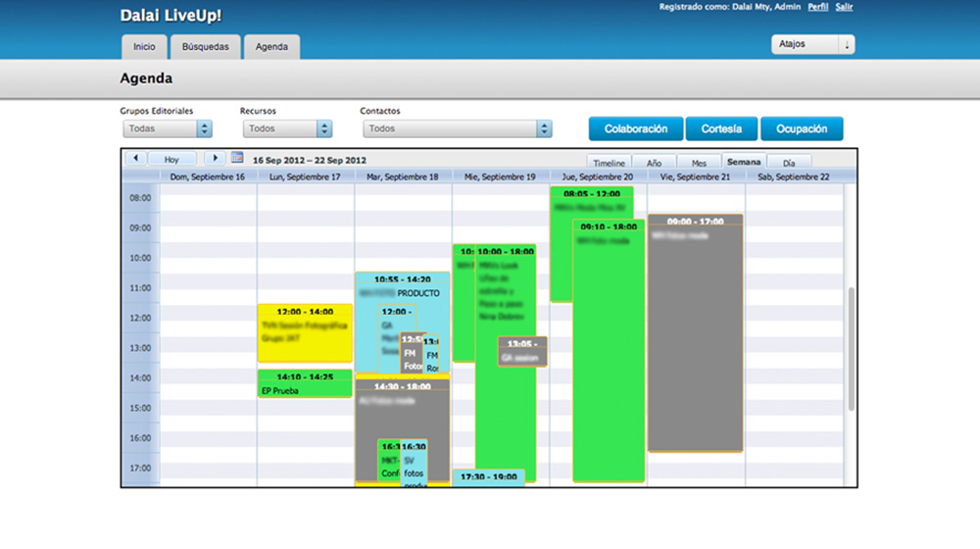Open the Búsquedas tab
The image size is (980, 549).
point(205,47)
